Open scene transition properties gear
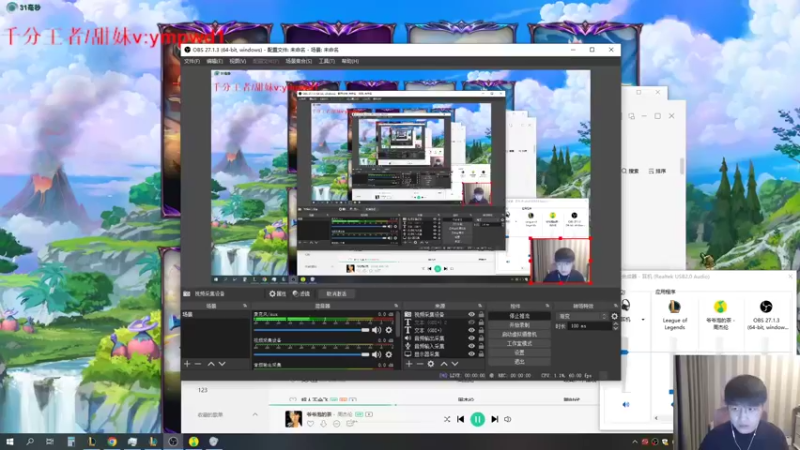This screenshot has height=450, width=800. (x=614, y=316)
